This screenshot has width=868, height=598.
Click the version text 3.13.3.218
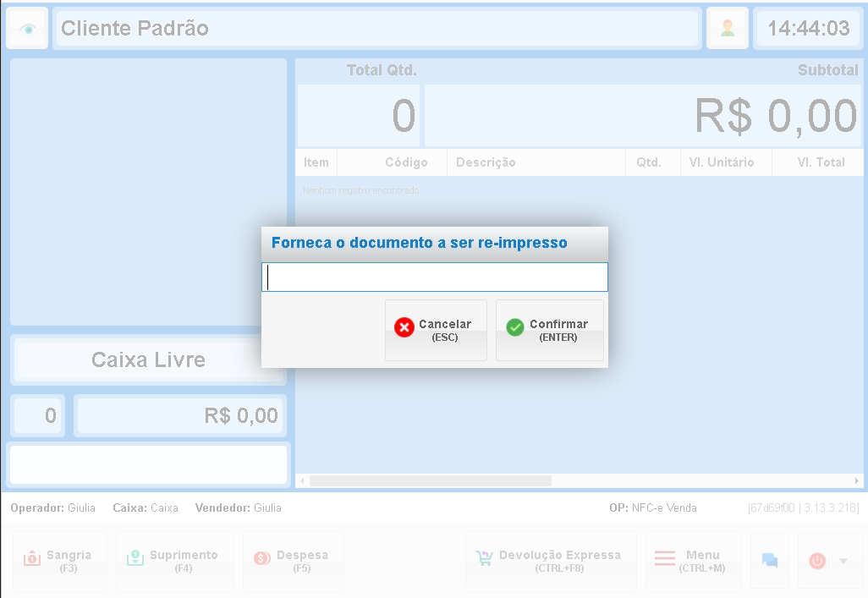(x=831, y=507)
